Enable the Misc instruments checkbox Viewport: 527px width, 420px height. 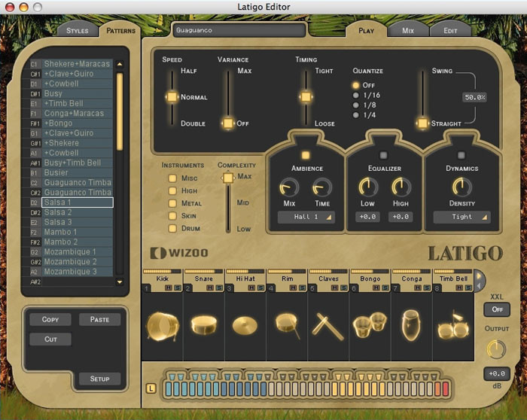172,178
